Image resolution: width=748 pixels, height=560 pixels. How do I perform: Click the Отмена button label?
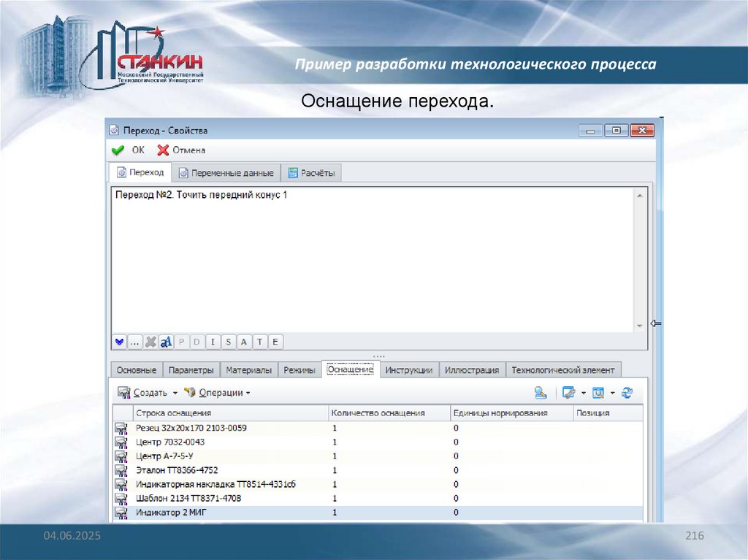(189, 150)
